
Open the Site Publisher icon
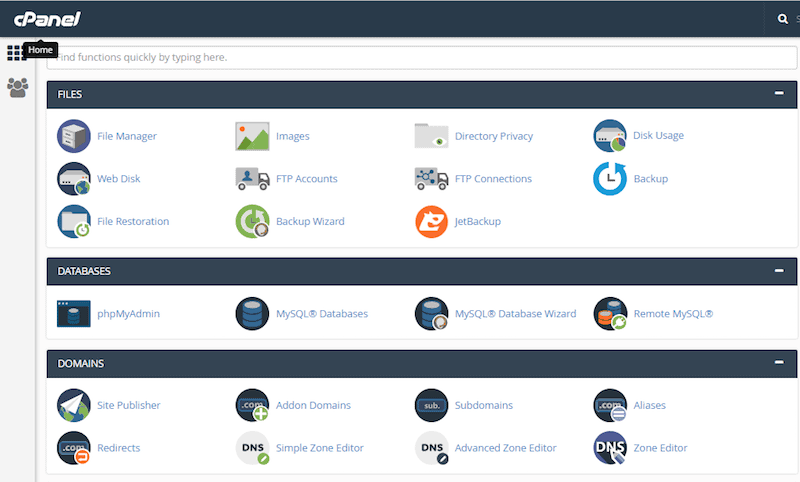click(74, 405)
